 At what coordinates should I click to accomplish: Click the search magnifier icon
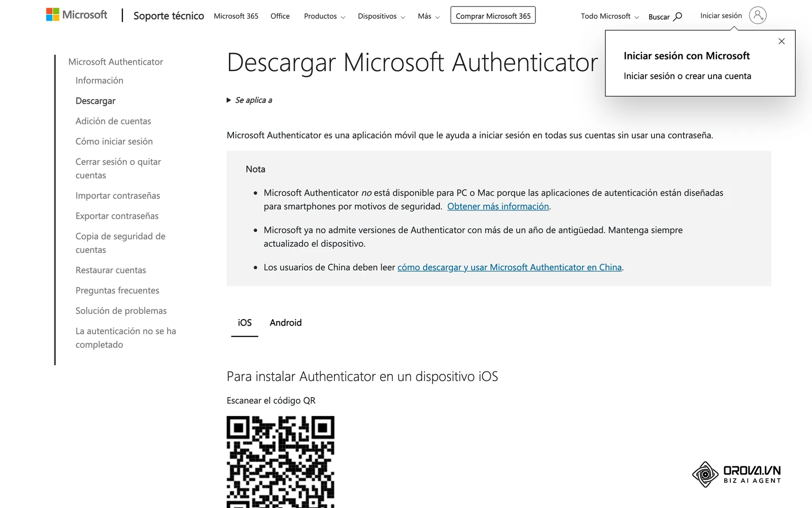(678, 16)
